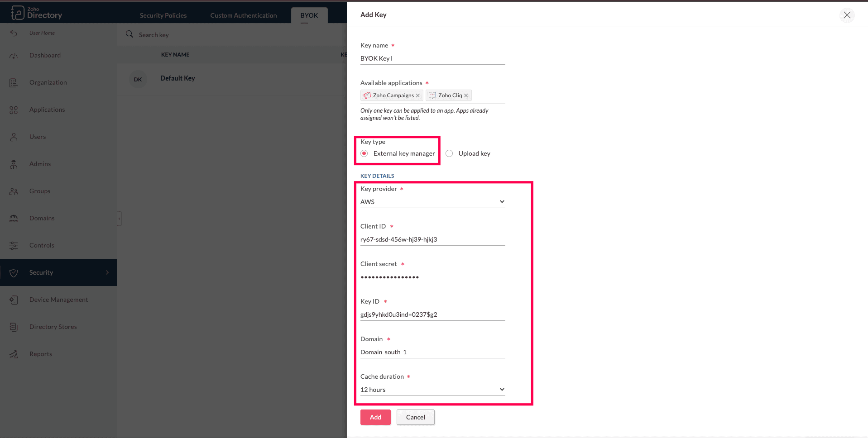
Task: Select the BYOK tab
Action: point(309,15)
